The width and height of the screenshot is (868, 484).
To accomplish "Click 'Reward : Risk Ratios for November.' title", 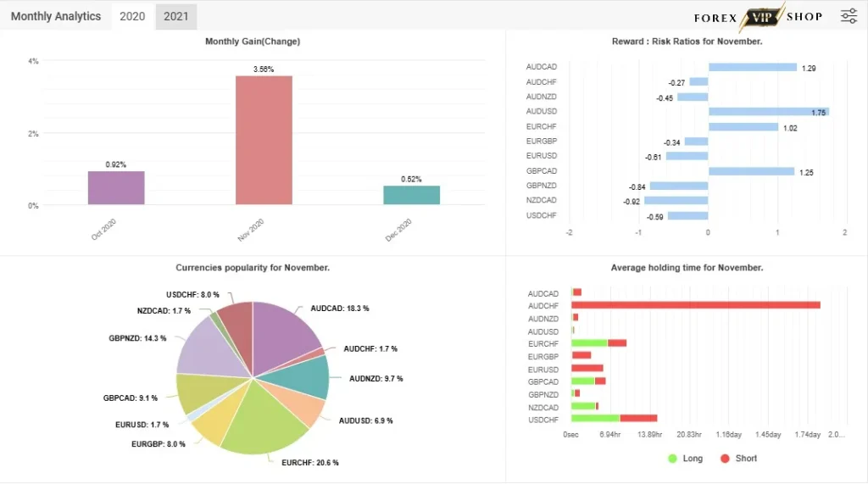I will [x=687, y=42].
